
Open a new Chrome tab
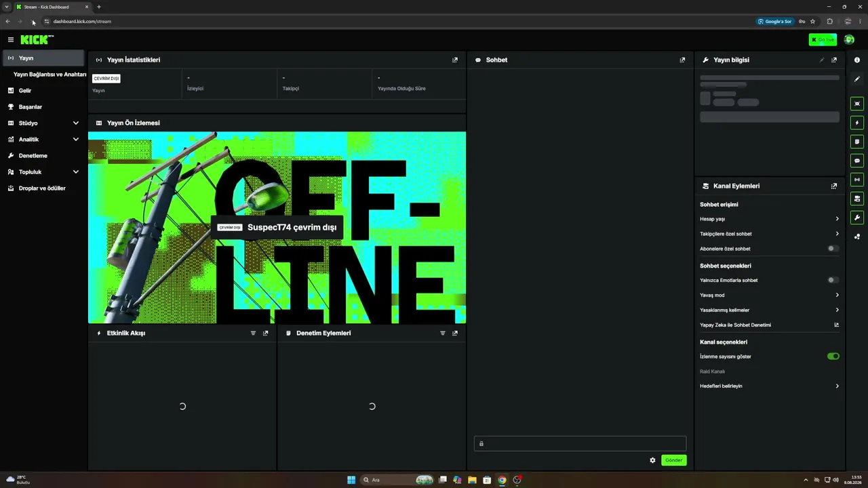[x=99, y=7]
